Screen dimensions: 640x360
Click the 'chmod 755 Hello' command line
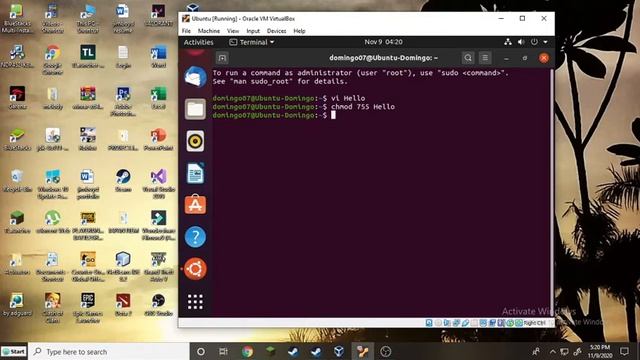[x=362, y=107]
